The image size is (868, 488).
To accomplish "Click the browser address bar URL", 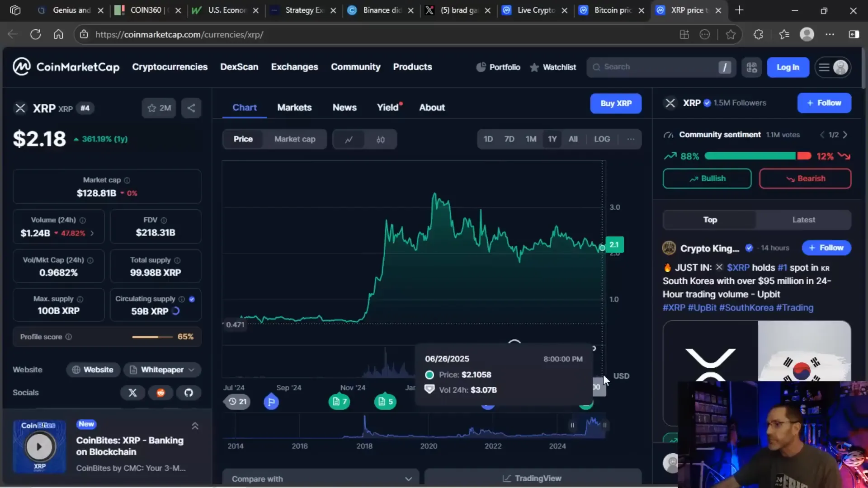I will pyautogui.click(x=179, y=35).
